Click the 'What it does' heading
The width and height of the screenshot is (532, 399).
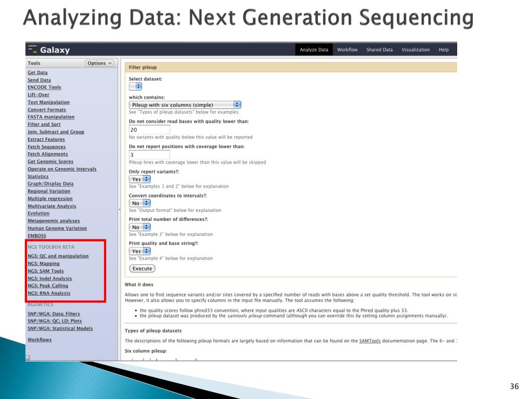pyautogui.click(x=139, y=285)
